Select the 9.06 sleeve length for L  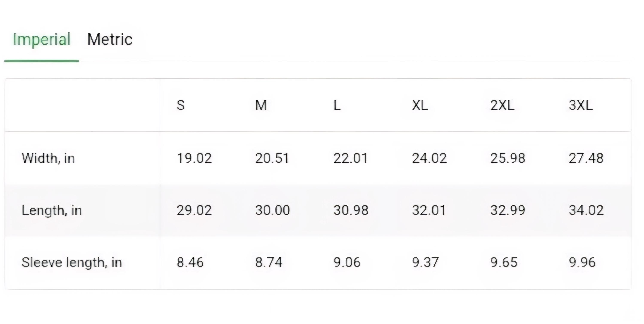[347, 262]
